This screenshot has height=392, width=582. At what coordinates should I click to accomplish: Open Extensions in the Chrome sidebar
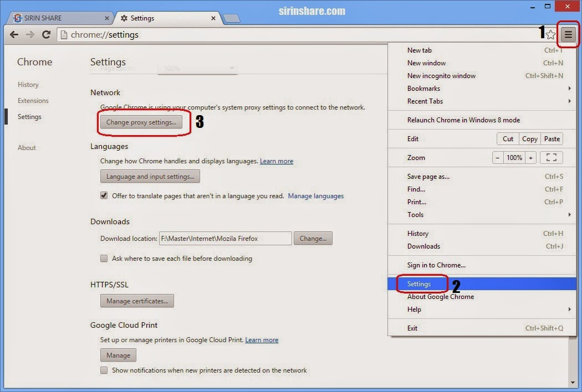point(33,101)
